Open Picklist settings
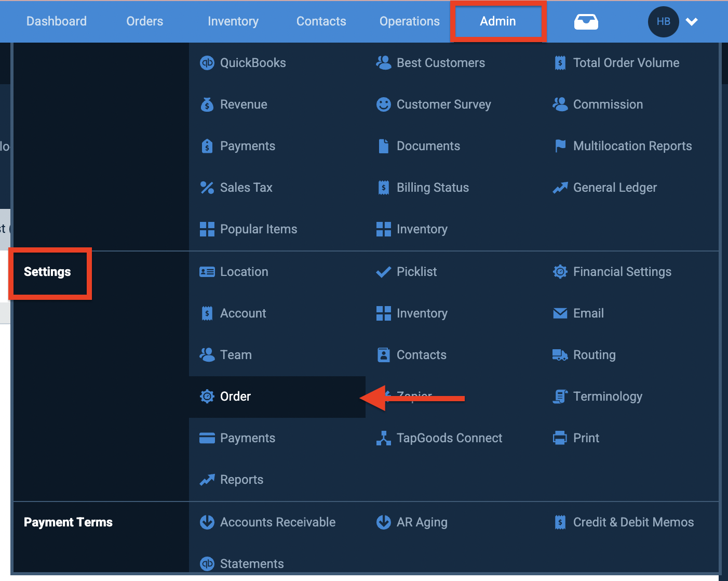The image size is (728, 581). coord(416,272)
